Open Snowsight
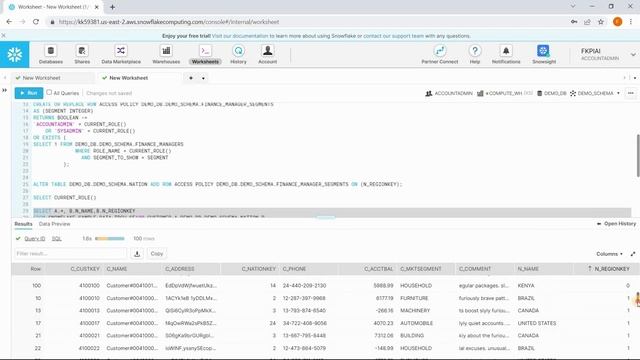 tap(544, 55)
